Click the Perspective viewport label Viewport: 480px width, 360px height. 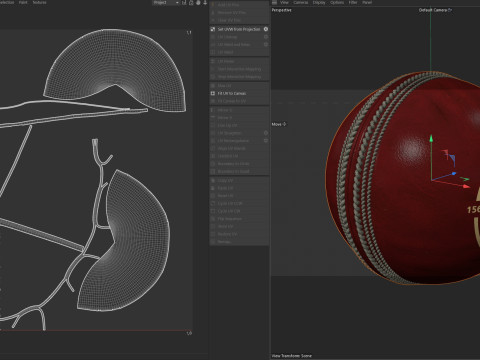tap(282, 10)
